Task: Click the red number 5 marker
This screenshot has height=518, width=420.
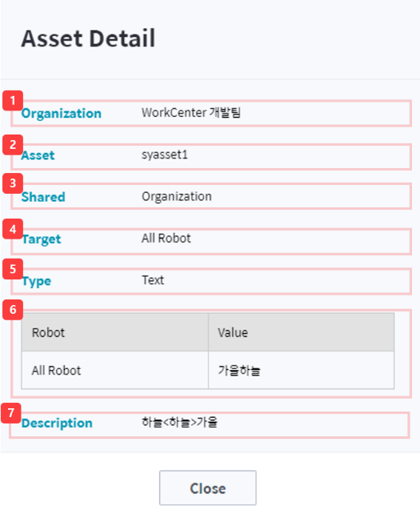Action: pos(13,269)
